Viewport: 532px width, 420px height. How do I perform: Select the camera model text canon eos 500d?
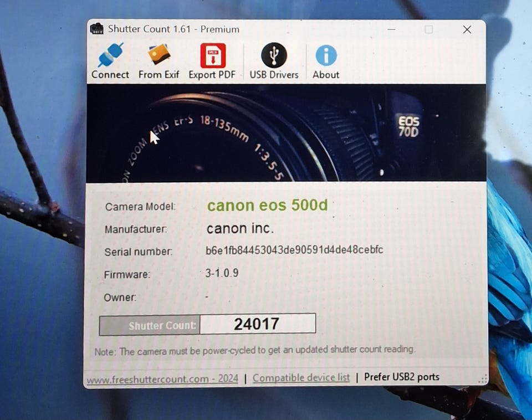(267, 205)
